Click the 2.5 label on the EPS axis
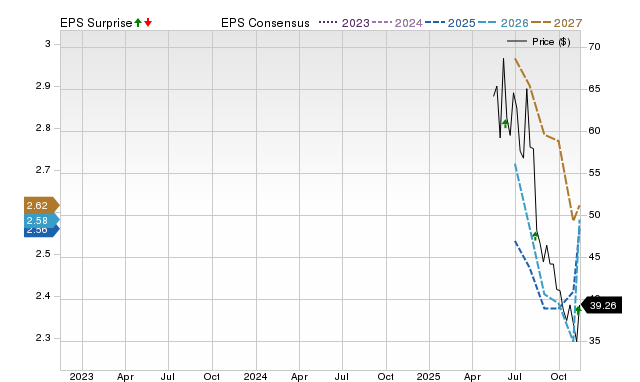Screen dimensions: 640x382 click(43, 254)
